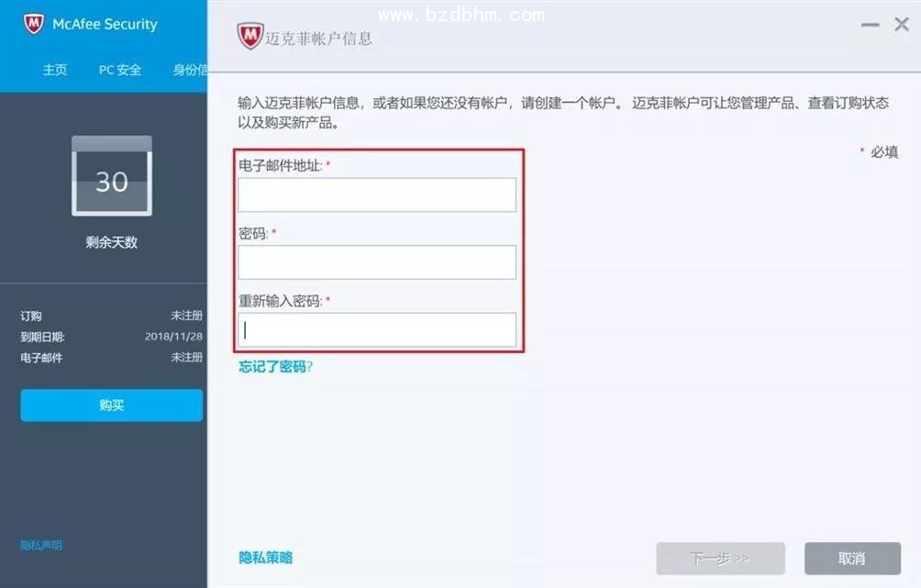The image size is (921, 588).
Task: Close the account info dialog
Action: 902,24
